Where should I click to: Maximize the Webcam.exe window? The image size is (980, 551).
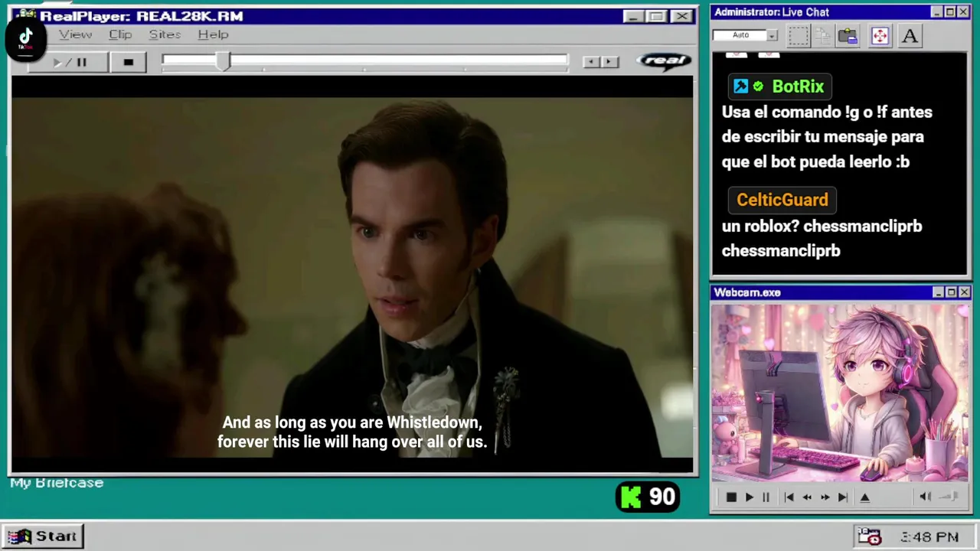(951, 292)
